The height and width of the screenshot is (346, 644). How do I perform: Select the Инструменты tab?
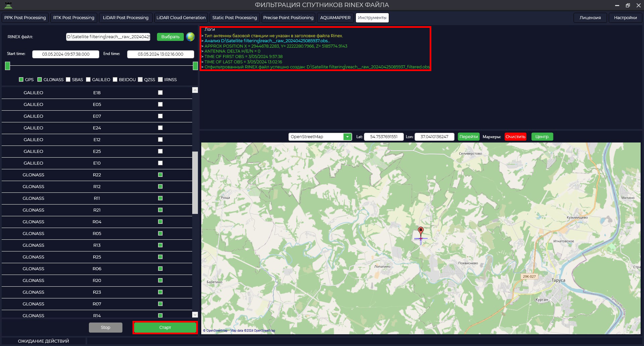click(x=372, y=18)
